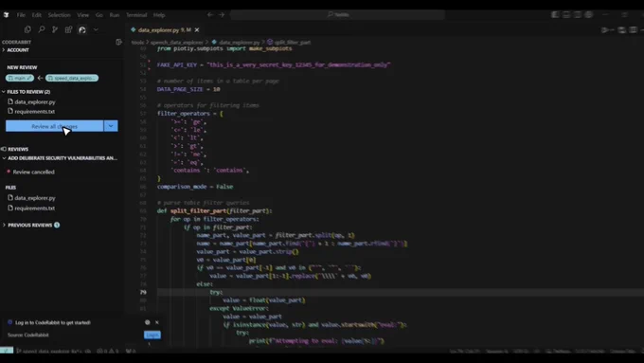Split the editor right
644x363 pixels.
(x=634, y=30)
